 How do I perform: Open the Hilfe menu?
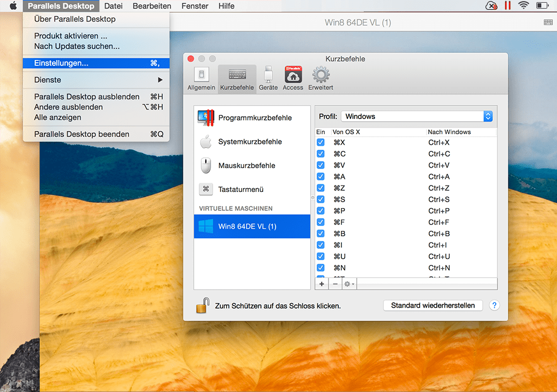tap(226, 6)
